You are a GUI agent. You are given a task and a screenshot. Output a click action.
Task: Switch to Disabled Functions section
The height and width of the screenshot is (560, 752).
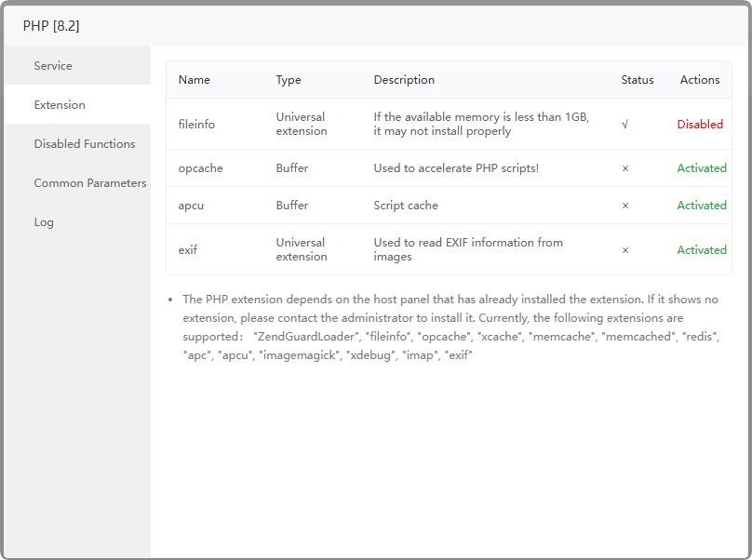pos(84,144)
